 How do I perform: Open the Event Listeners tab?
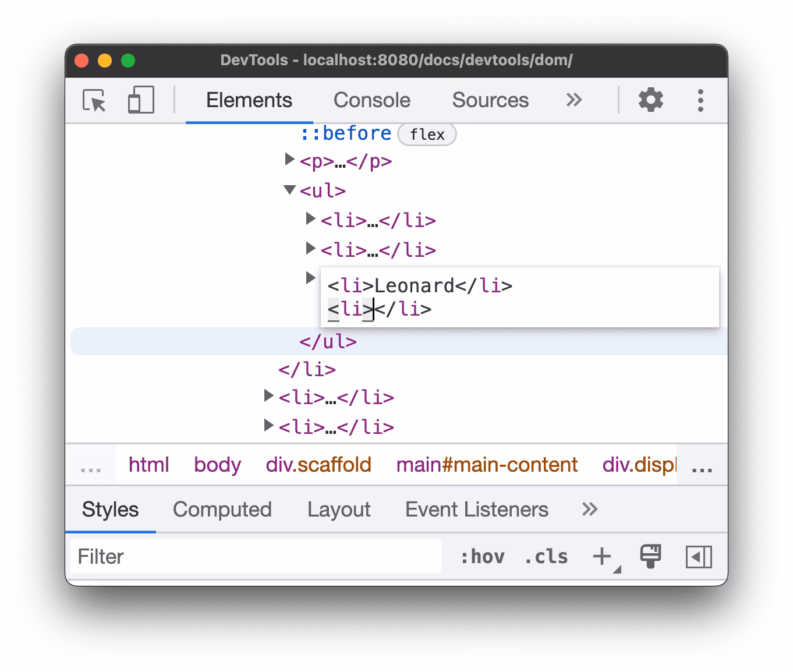coord(477,510)
